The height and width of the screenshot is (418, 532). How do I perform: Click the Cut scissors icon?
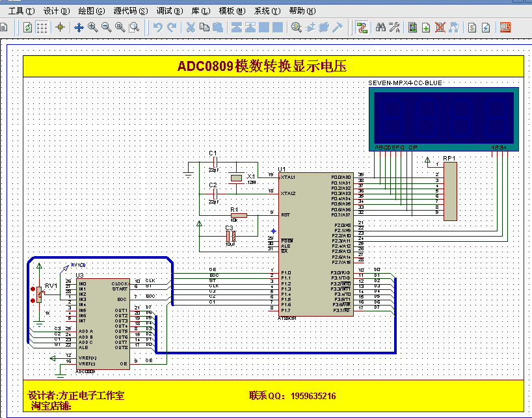191,27
